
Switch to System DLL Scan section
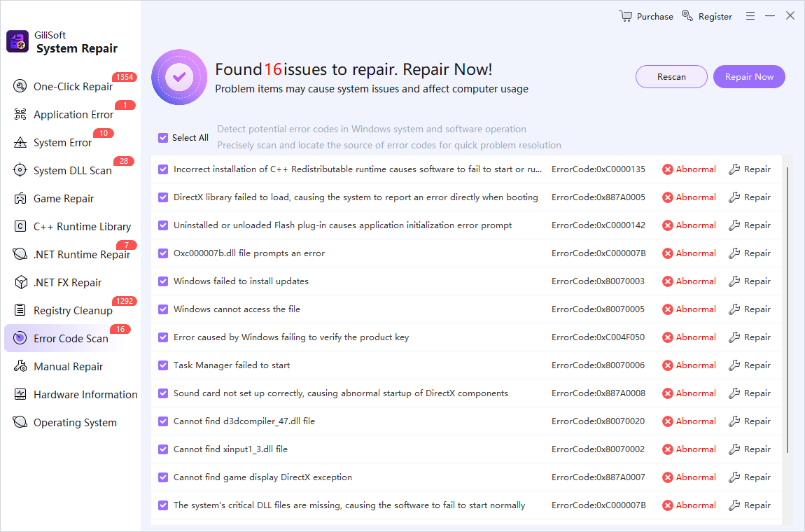point(71,170)
